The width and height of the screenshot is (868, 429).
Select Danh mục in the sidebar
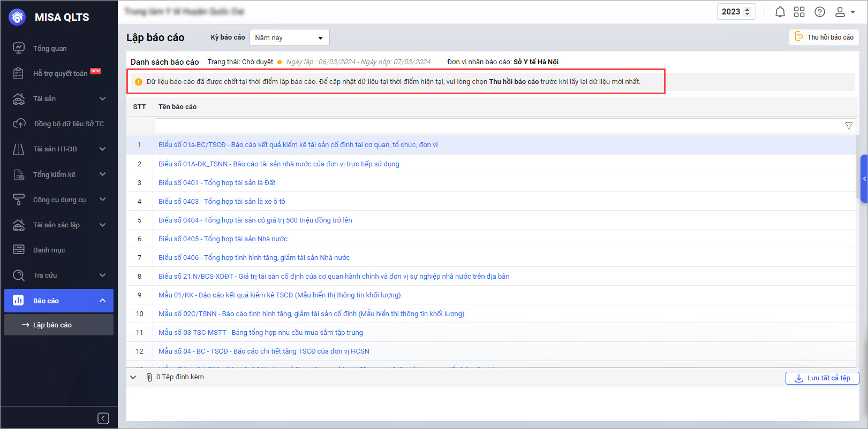[x=49, y=250]
